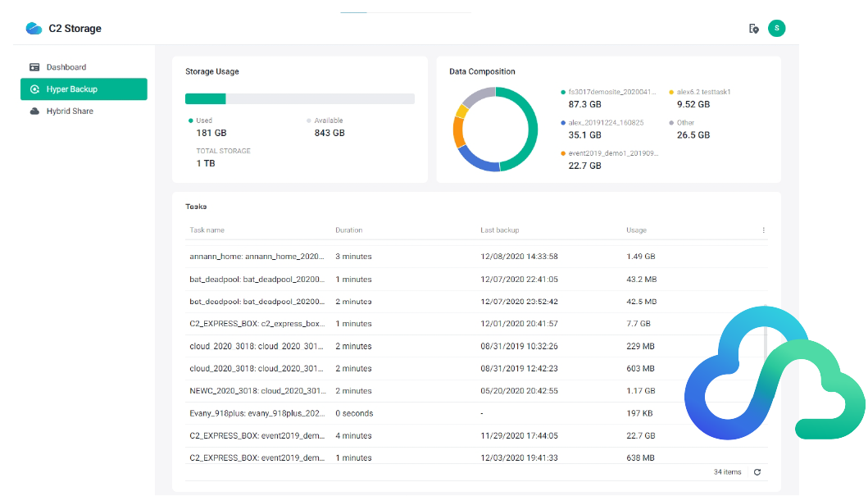Screen dimensions: 868x496
Task: Click last backup 12/01/2020 20:41:57
Action: [520, 324]
